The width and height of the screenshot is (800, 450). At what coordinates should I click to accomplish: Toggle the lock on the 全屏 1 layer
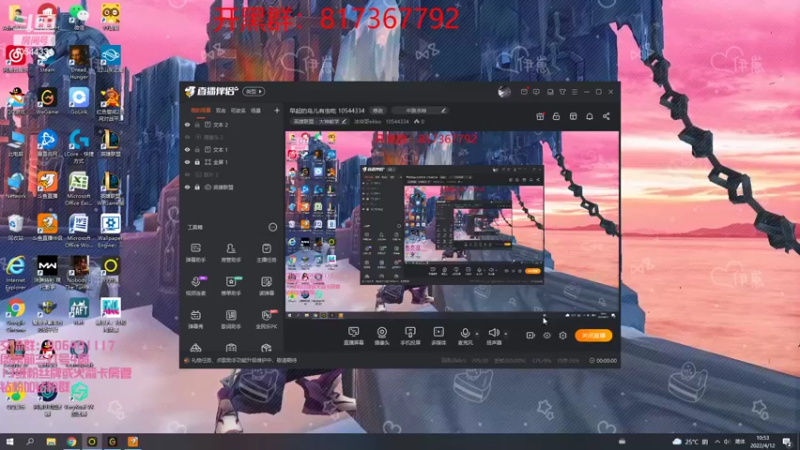(197, 162)
